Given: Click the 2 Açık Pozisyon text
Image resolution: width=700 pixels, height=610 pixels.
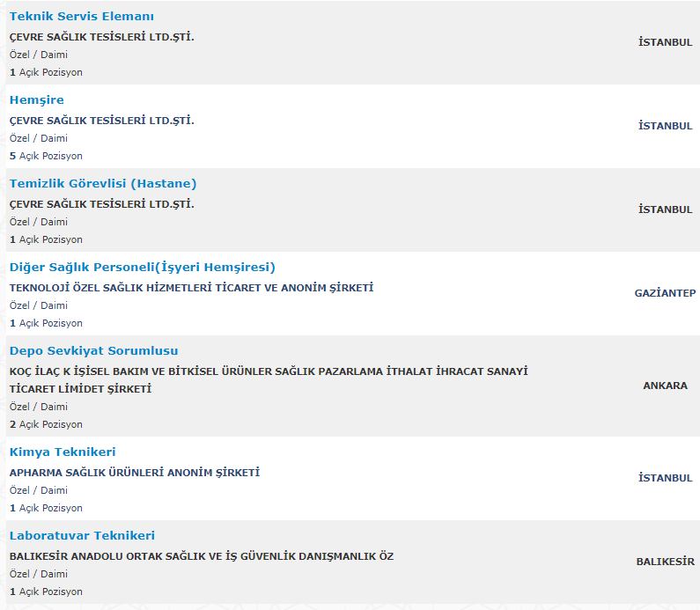Looking at the screenshot, I should click(x=46, y=424).
